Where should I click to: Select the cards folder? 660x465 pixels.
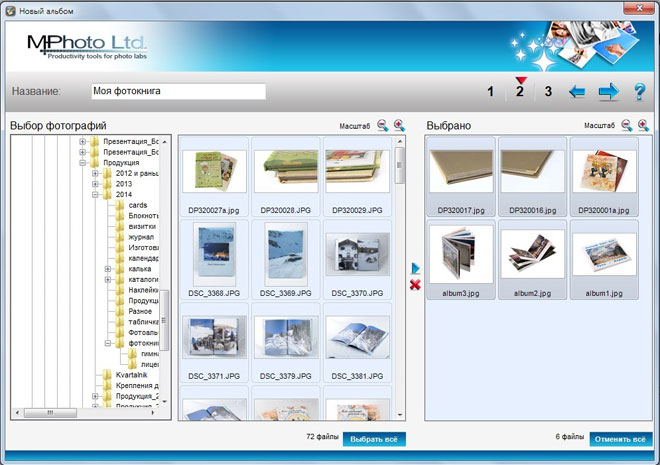point(138,205)
